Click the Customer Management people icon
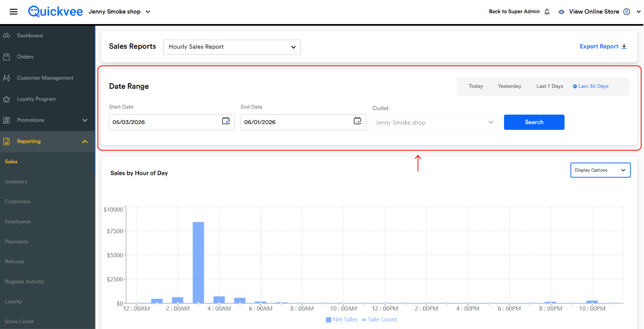 [x=7, y=78]
